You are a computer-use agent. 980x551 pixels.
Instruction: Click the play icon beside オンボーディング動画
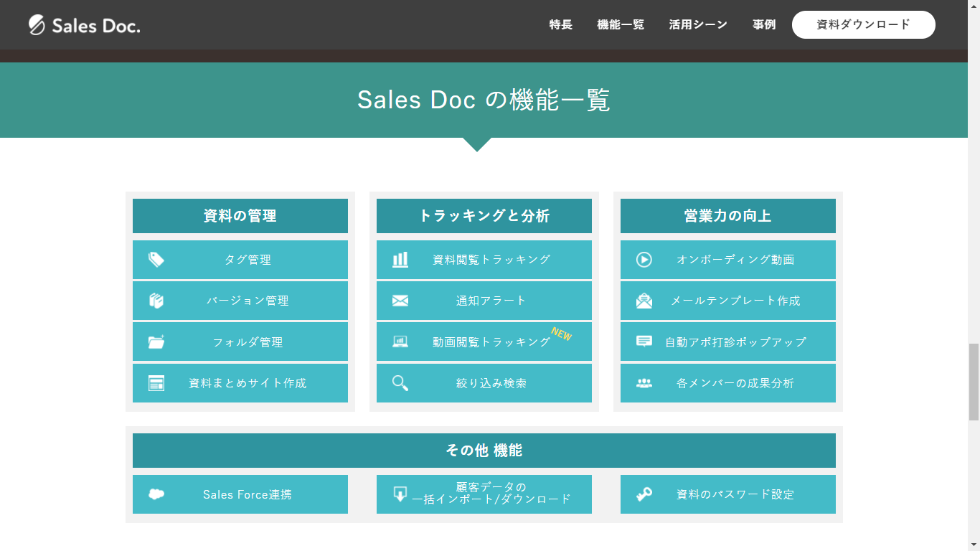[644, 260]
